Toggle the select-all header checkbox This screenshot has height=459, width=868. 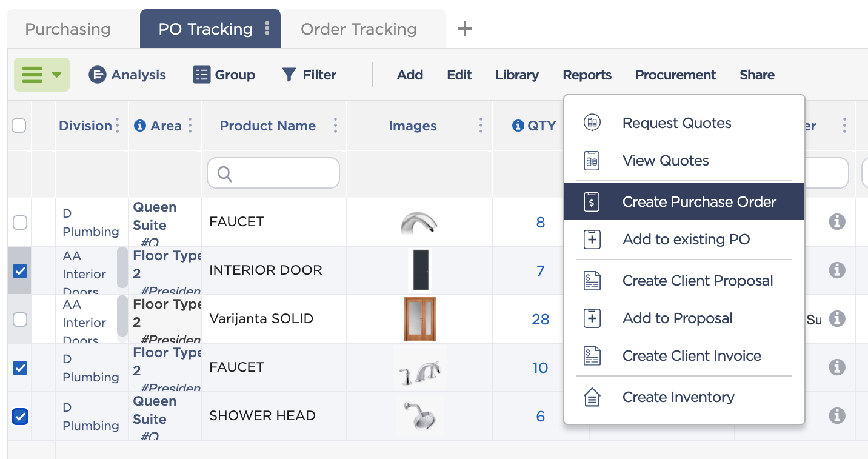19,126
